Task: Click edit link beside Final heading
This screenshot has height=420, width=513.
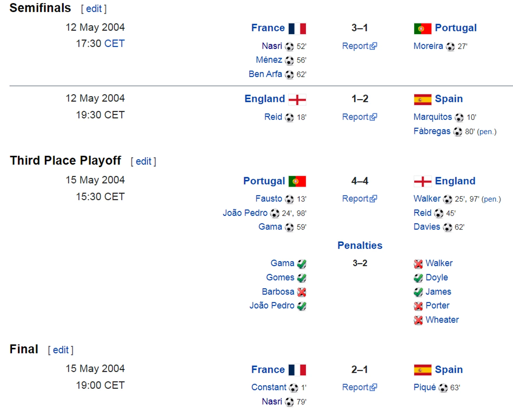Action: coord(61,350)
